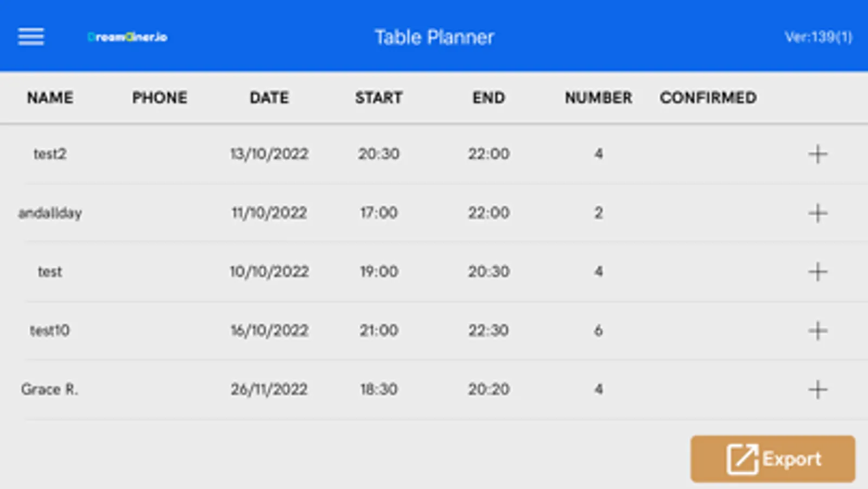
Task: Click the CONFIRMED column header
Action: (x=708, y=98)
